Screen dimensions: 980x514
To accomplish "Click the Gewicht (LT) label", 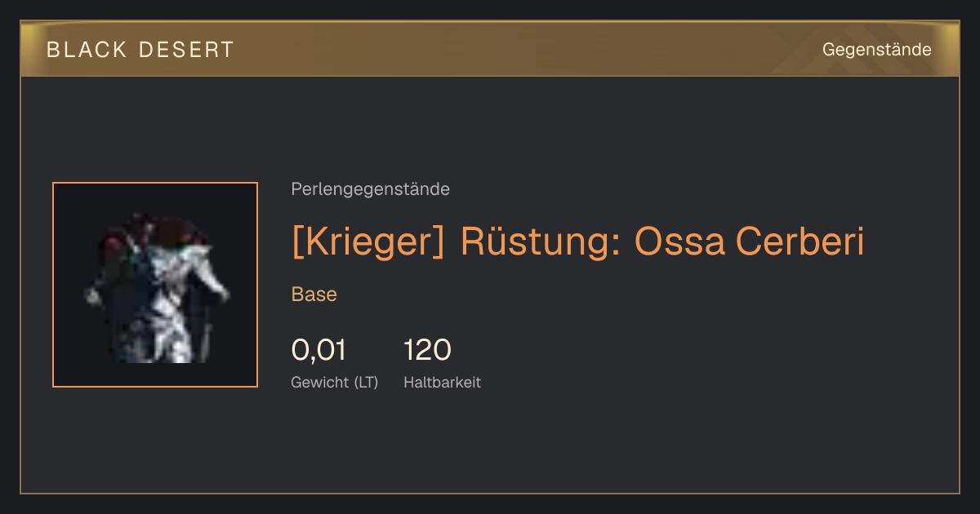I will pyautogui.click(x=335, y=382).
